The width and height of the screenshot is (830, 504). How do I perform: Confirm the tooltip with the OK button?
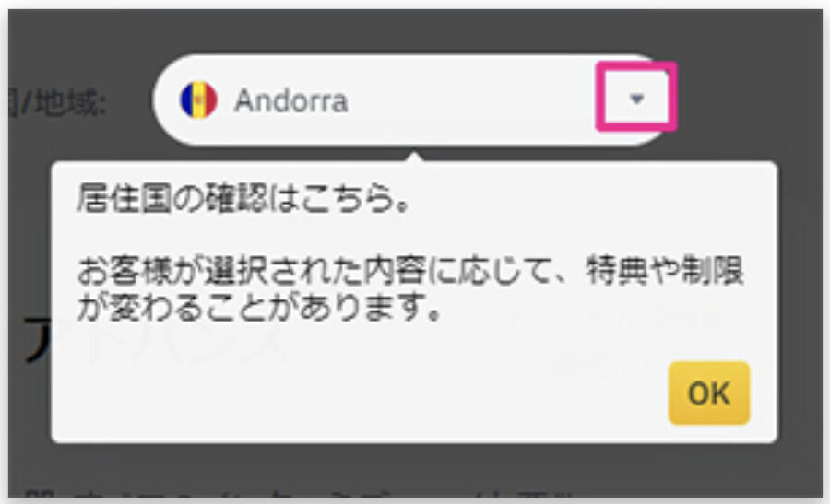pos(709,393)
